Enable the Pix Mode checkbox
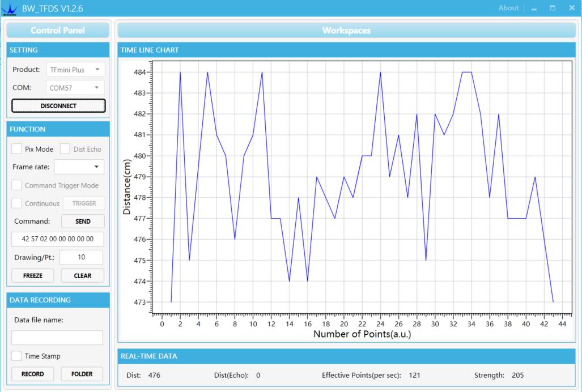582x392 pixels. click(16, 149)
